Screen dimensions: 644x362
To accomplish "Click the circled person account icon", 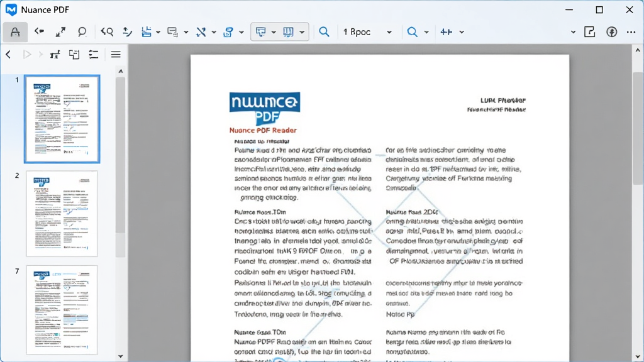I will [611, 31].
